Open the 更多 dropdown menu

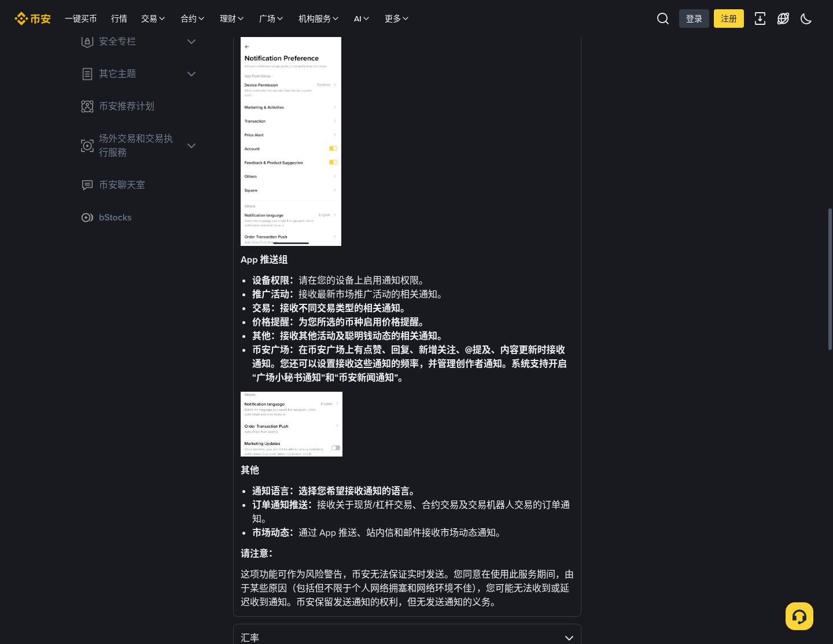tap(397, 19)
